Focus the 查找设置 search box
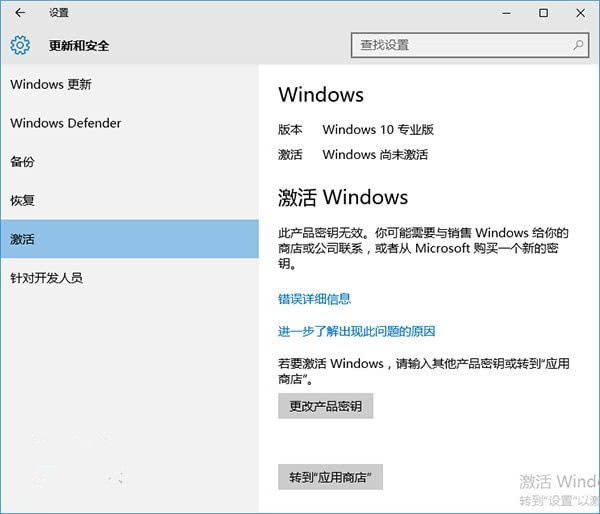The image size is (600, 514). point(470,45)
